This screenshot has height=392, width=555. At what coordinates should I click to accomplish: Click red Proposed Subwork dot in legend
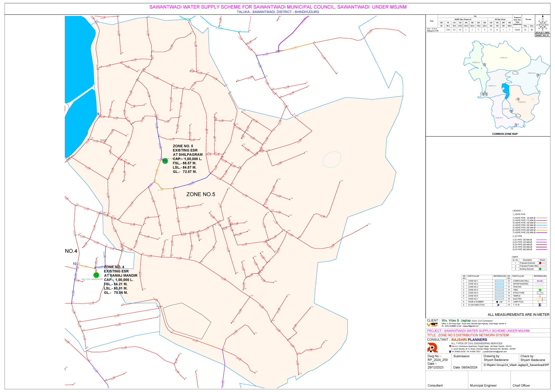coord(540,263)
